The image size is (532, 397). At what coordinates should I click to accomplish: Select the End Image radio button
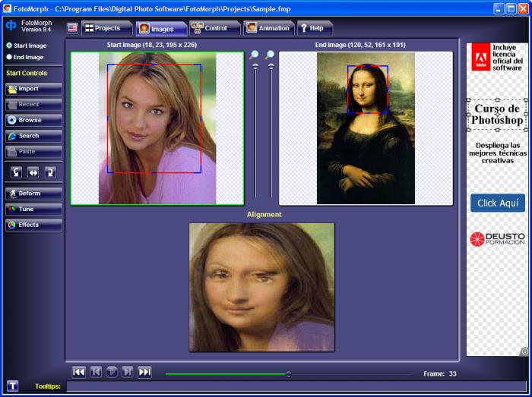9,57
